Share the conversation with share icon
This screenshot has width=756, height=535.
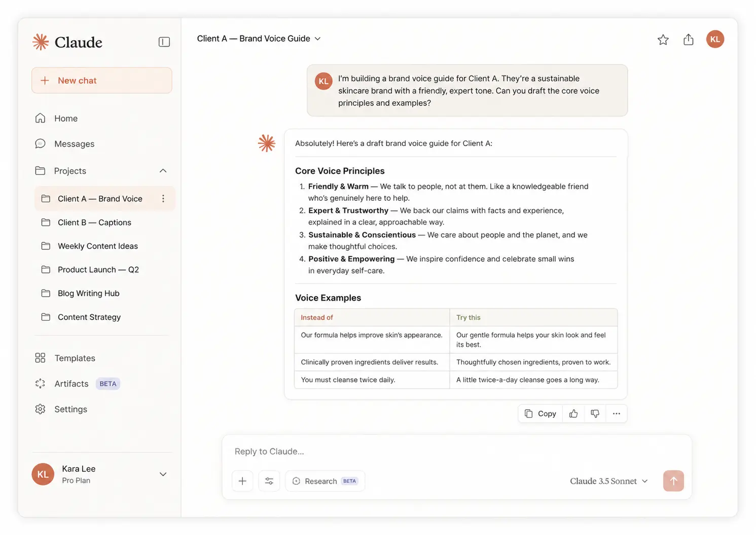pyautogui.click(x=689, y=40)
